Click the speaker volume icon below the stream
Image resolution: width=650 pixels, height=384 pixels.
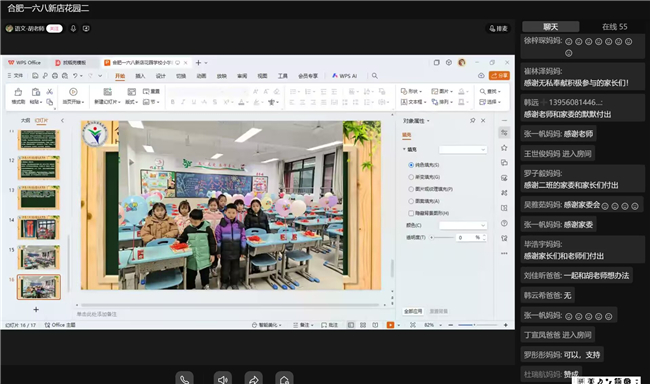pyautogui.click(x=223, y=379)
